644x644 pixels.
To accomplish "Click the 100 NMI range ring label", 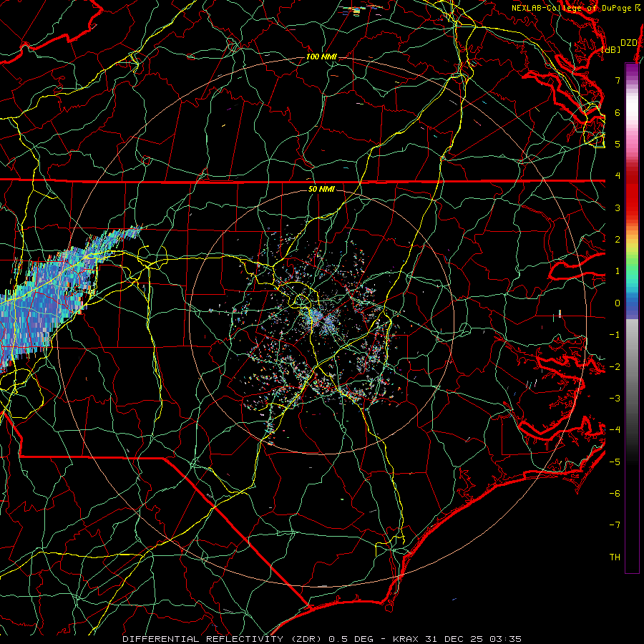I will click(x=321, y=57).
